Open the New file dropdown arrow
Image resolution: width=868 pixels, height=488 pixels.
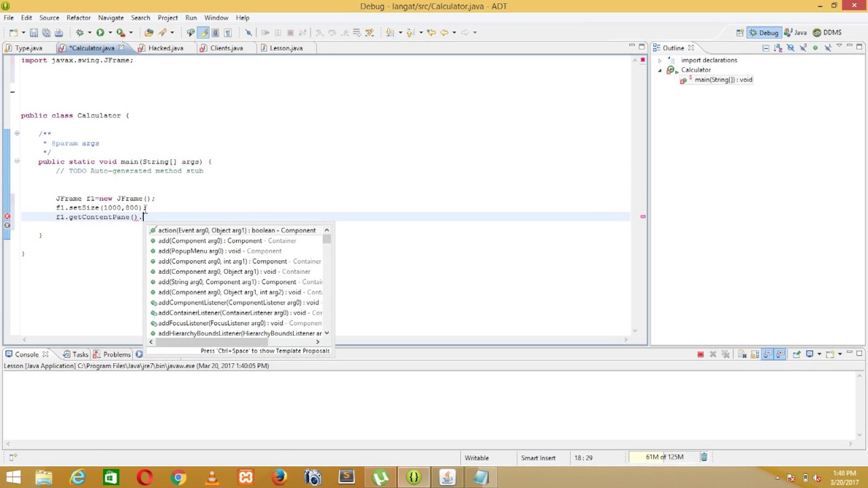tap(23, 33)
